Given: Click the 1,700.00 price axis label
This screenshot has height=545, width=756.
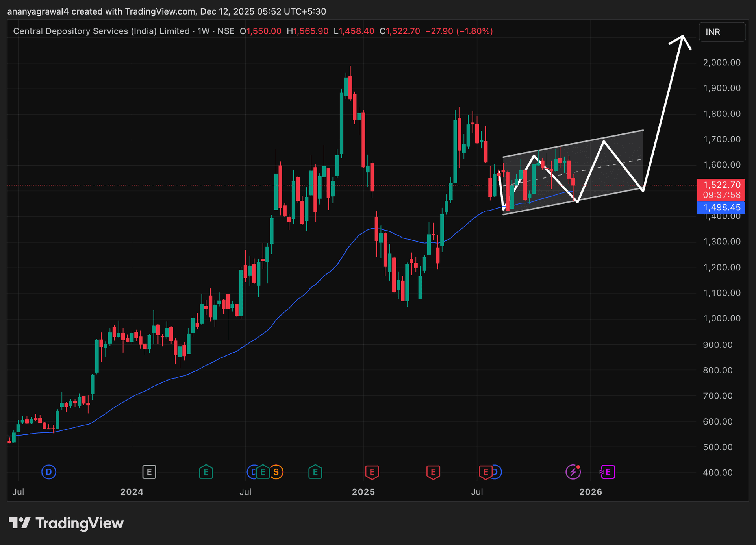Looking at the screenshot, I should 722,139.
